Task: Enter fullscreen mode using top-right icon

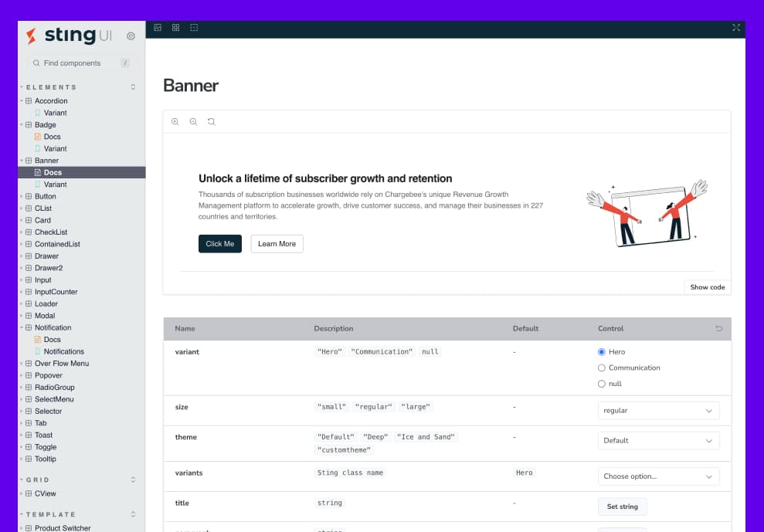Action: [x=735, y=28]
